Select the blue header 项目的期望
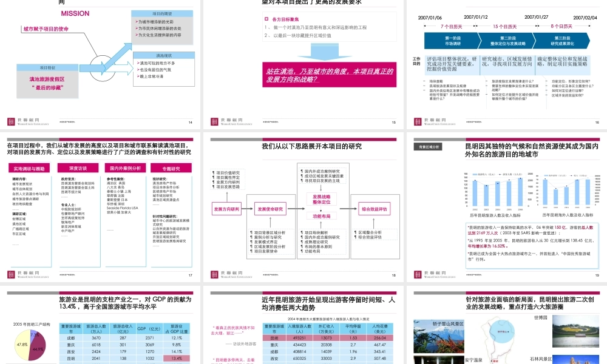The height and width of the screenshot is (364, 607). pos(162,13)
